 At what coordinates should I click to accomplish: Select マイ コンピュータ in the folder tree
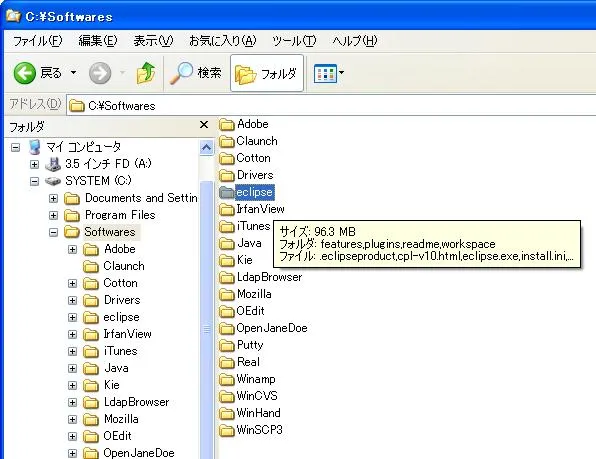click(84, 147)
